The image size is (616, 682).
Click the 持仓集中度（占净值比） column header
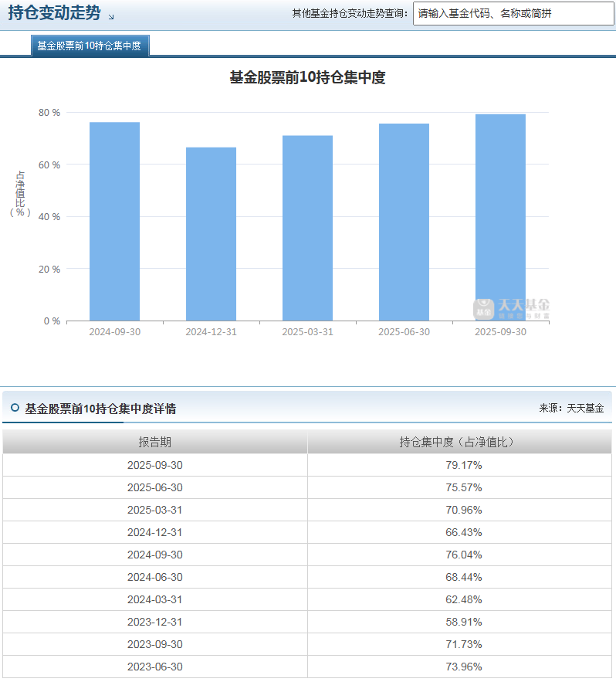459,442
